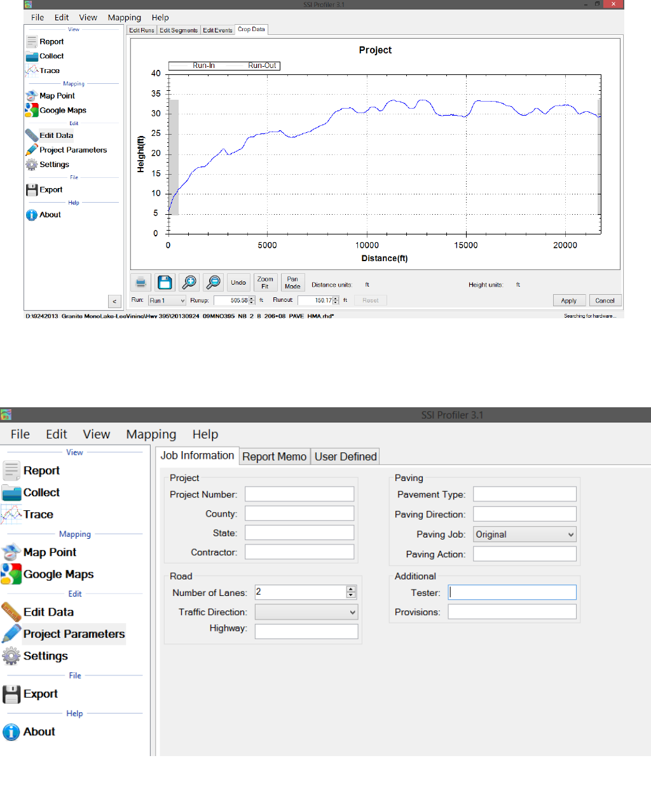Viewport: 651px width, 812px height.
Task: Open the Mapping menu in lower window
Action: (x=151, y=435)
